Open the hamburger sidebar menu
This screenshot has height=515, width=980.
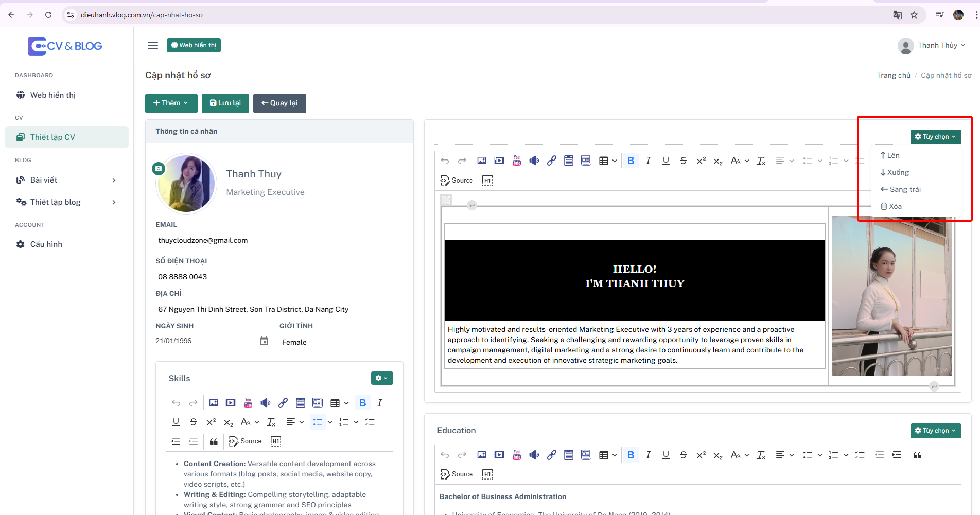tap(153, 46)
